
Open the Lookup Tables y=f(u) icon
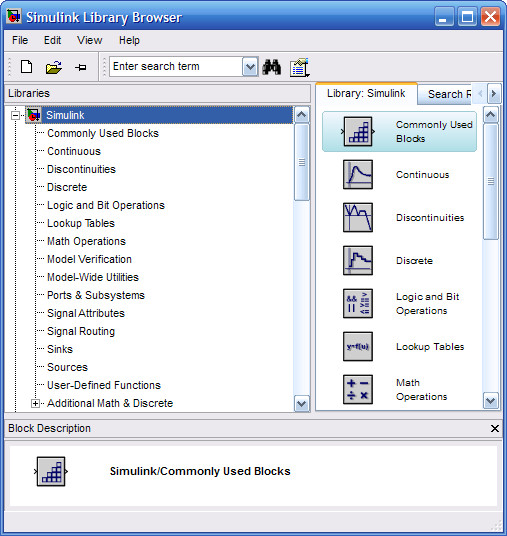click(x=358, y=346)
